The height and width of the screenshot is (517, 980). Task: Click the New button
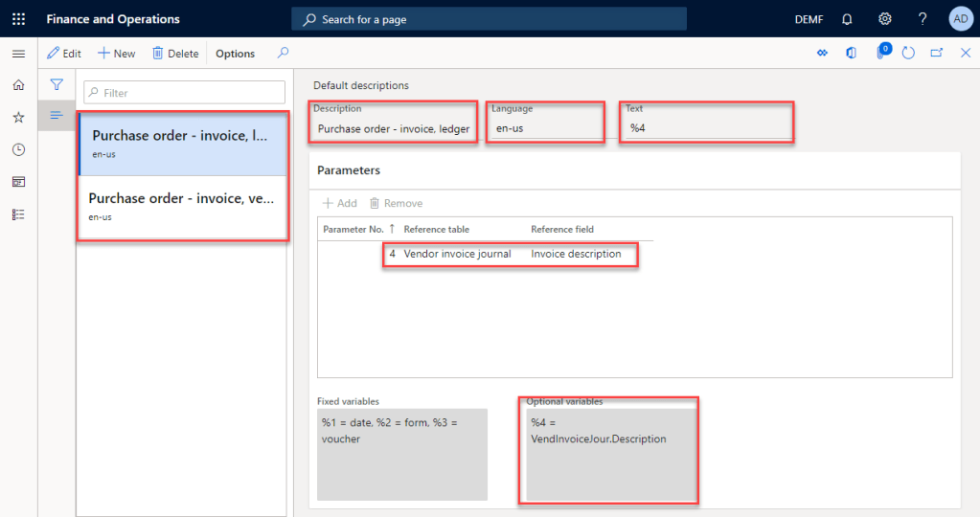point(117,54)
